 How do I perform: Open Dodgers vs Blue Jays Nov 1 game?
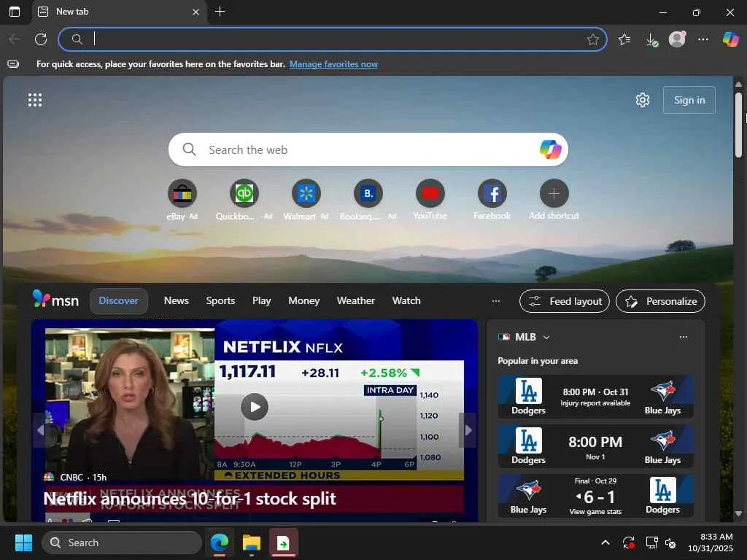pos(595,446)
